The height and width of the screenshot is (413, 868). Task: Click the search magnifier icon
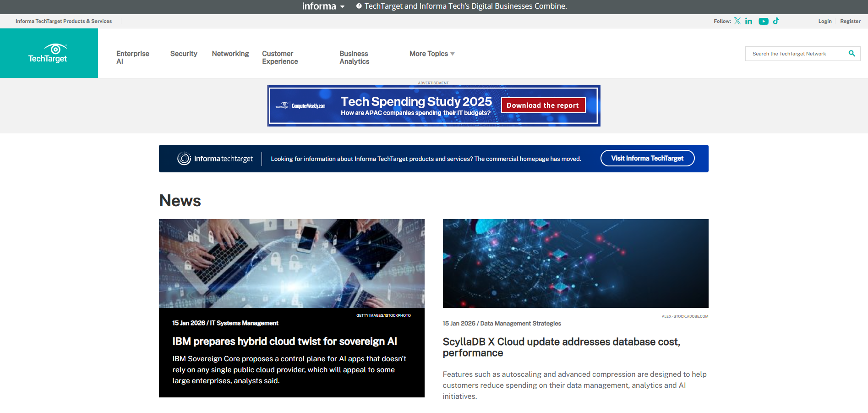coord(852,54)
